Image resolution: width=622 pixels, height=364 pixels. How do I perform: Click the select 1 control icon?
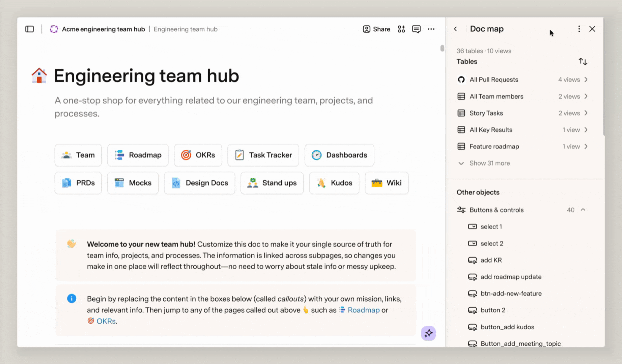point(472,226)
